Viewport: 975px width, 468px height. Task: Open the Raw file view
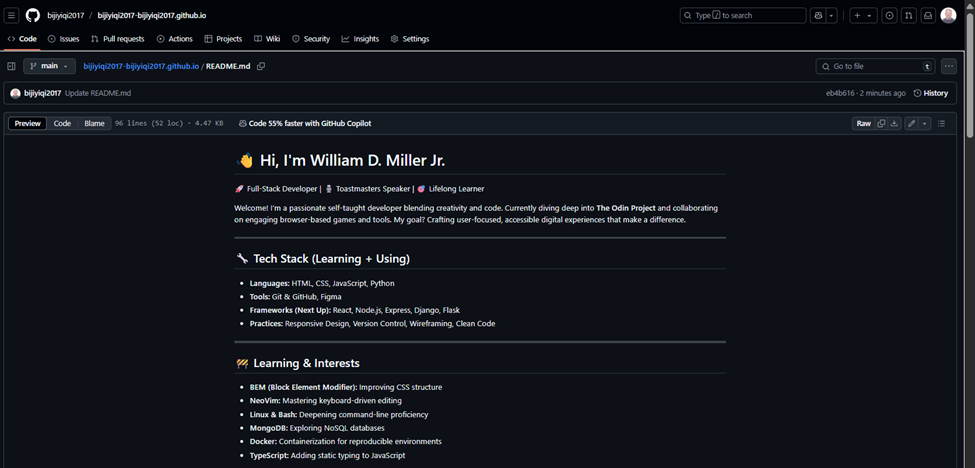pyautogui.click(x=864, y=124)
